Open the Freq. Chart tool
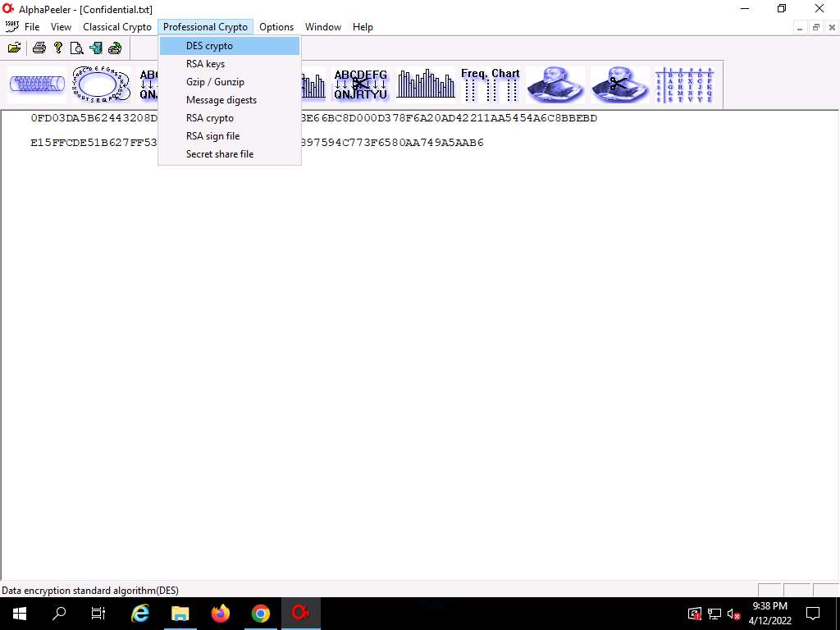The width and height of the screenshot is (840, 630). 490,84
